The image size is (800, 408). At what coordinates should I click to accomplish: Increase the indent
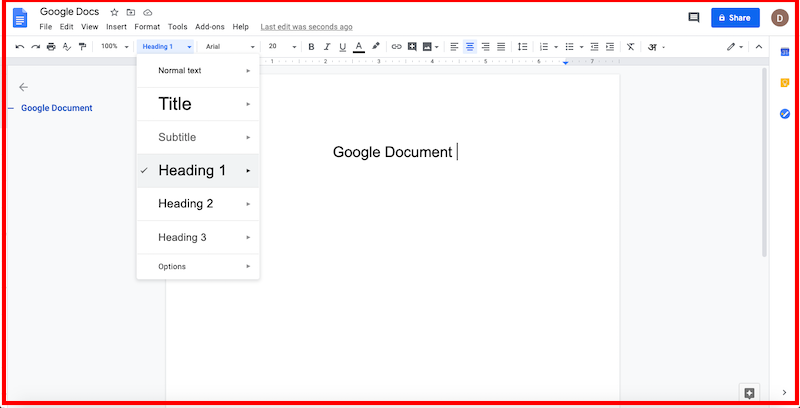[610, 47]
